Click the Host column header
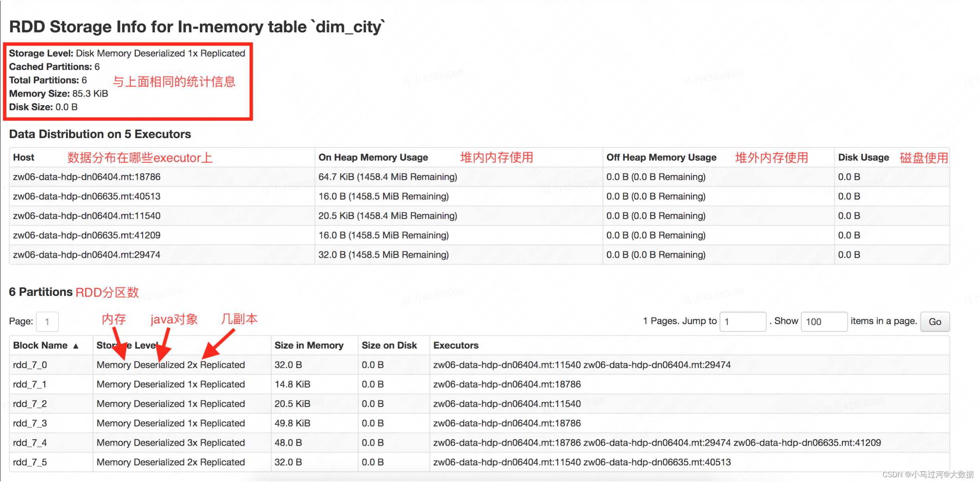The width and height of the screenshot is (980, 482). point(24,157)
